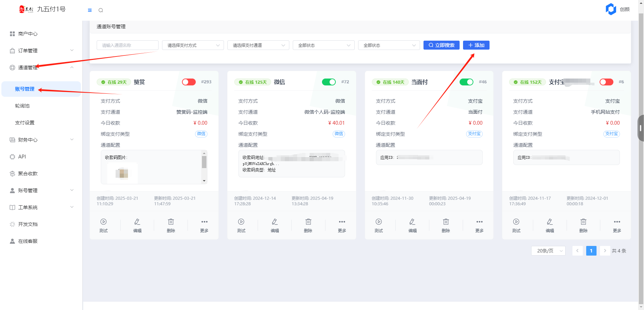Click the 收款码图片 QR thumbnail
Image resolution: width=644 pixels, height=310 pixels.
(122, 173)
